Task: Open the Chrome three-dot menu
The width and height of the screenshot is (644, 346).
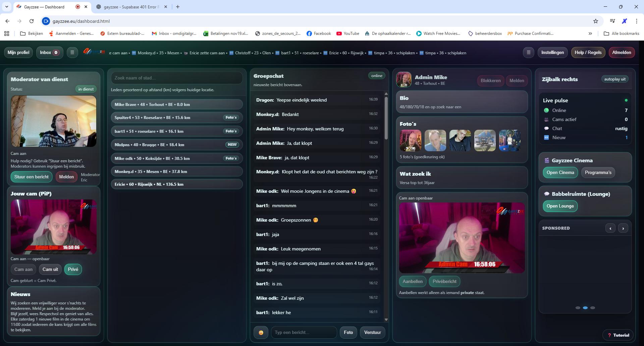Action: (637, 21)
